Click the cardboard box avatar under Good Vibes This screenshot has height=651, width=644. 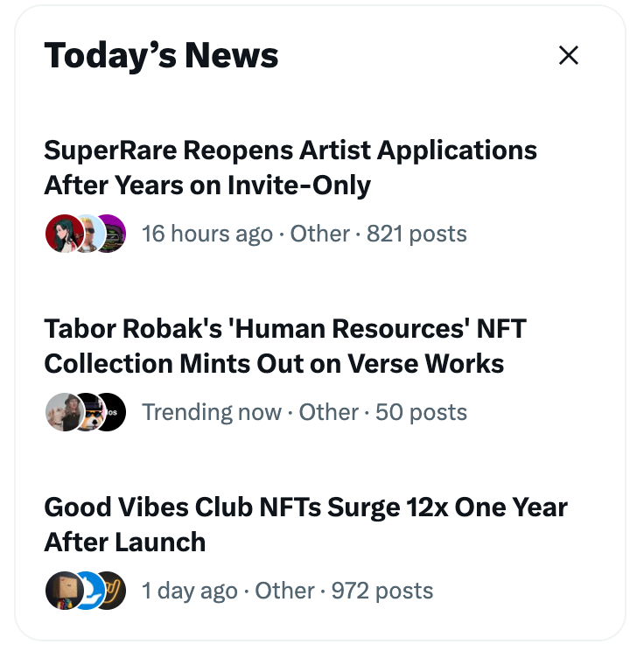65,591
